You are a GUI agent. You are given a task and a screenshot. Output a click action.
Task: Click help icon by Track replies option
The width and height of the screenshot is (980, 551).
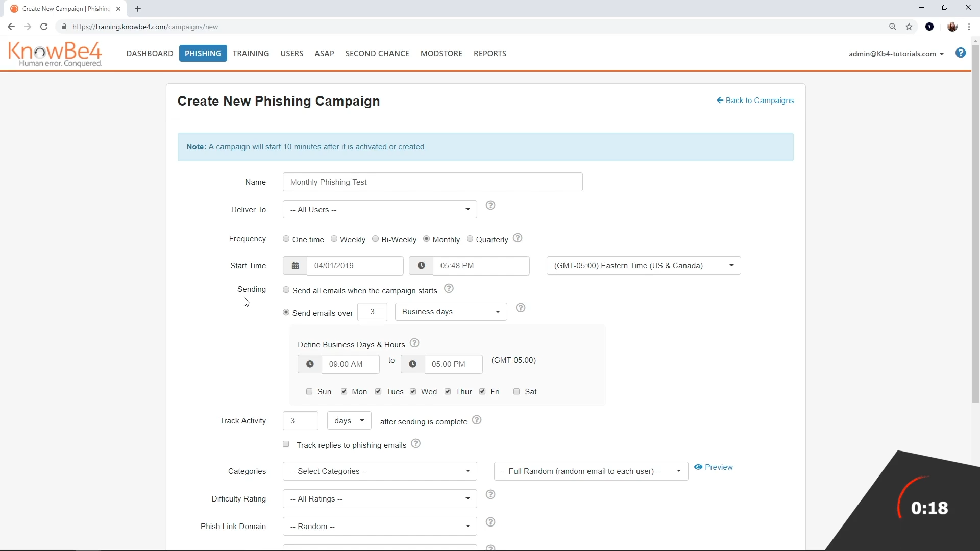click(416, 444)
